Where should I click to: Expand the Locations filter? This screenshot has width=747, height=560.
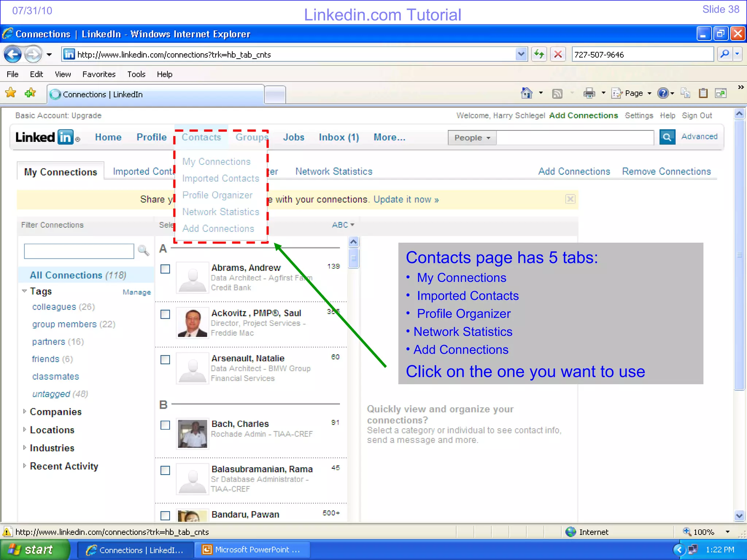[24, 429]
